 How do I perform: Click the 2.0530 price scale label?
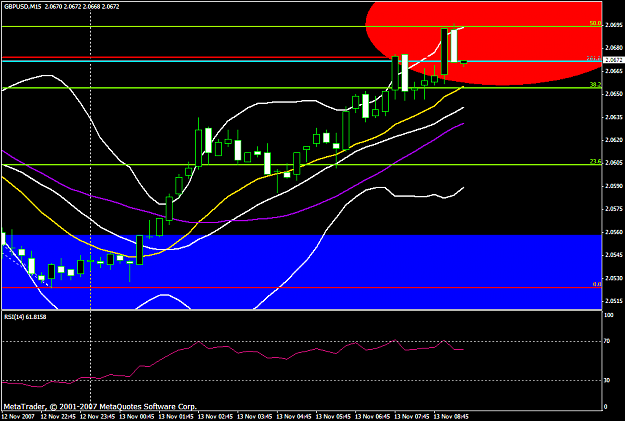tap(613, 278)
